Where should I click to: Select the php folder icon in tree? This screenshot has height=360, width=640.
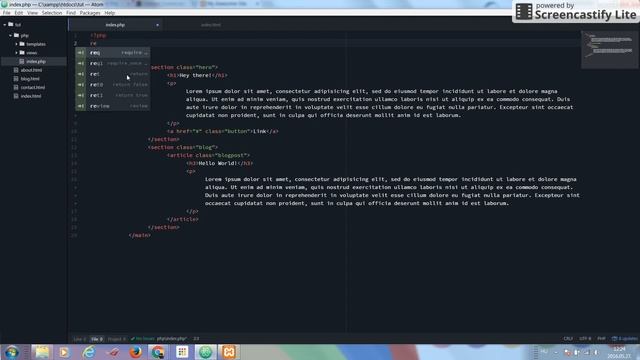[16, 35]
